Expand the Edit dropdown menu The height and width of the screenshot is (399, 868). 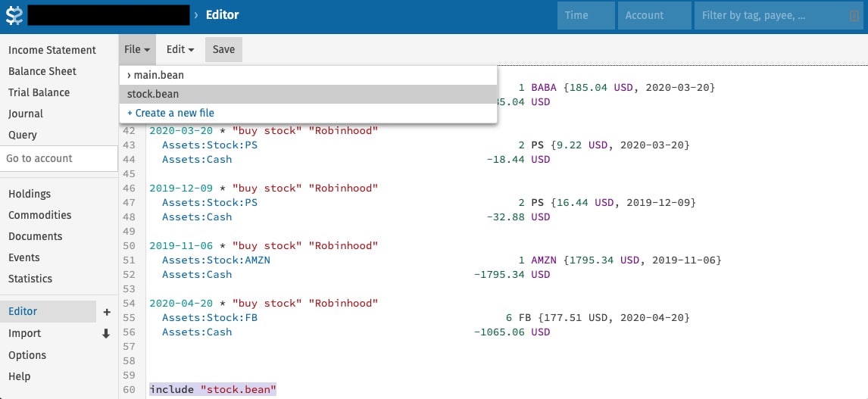click(x=180, y=49)
